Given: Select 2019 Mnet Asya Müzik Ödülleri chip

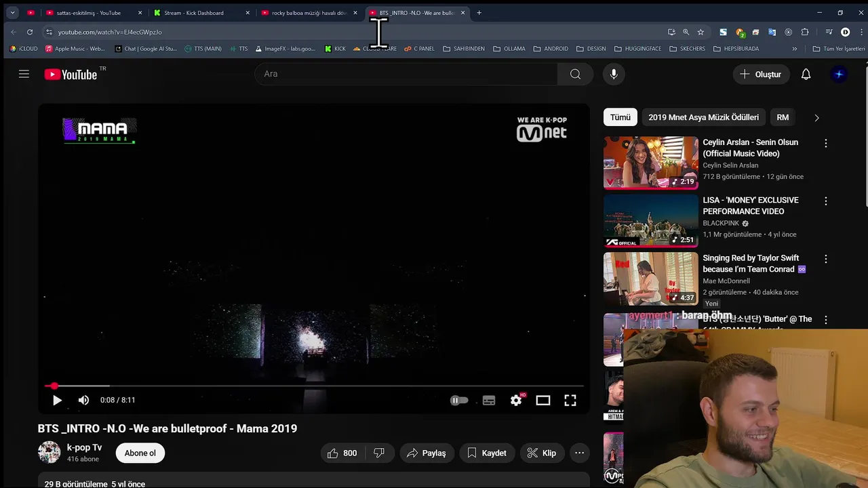Looking at the screenshot, I should [703, 117].
